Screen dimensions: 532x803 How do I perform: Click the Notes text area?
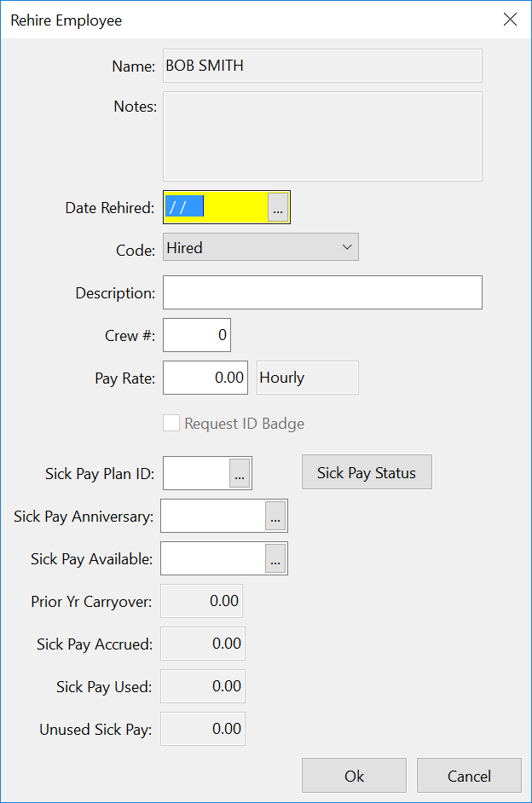pos(322,136)
